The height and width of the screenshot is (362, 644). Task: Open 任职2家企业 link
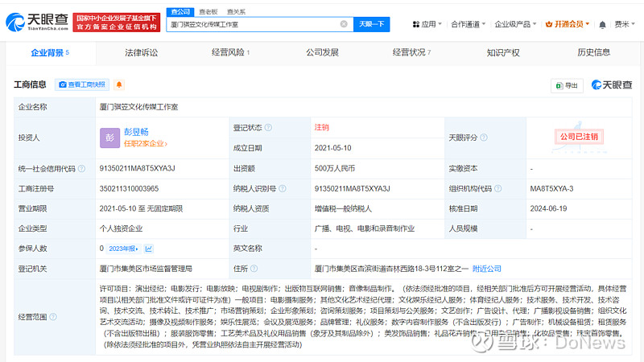pyautogui.click(x=146, y=144)
